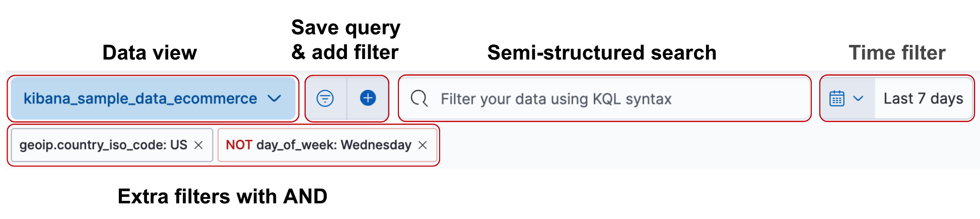Open the saved query filter menu icon
Image resolution: width=980 pixels, height=219 pixels.
pyautogui.click(x=325, y=98)
